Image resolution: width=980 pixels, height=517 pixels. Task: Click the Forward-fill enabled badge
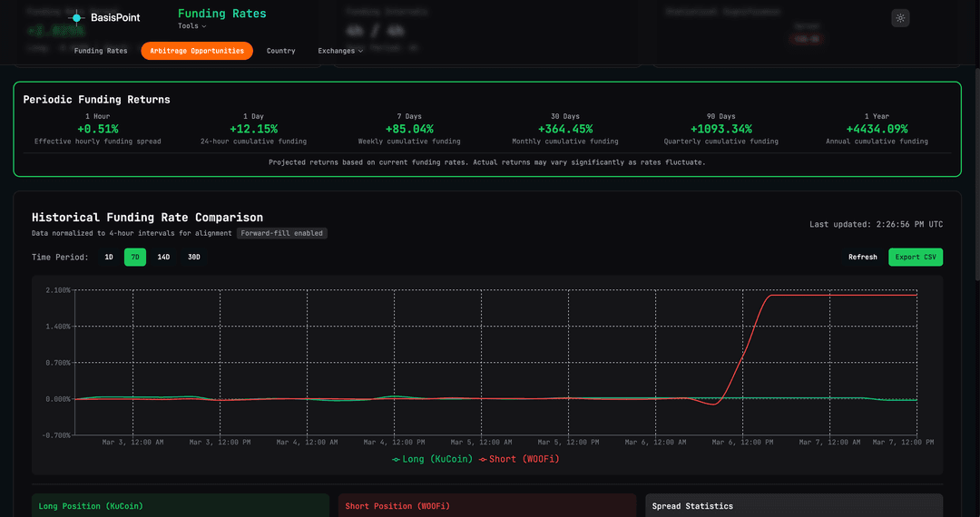point(281,233)
